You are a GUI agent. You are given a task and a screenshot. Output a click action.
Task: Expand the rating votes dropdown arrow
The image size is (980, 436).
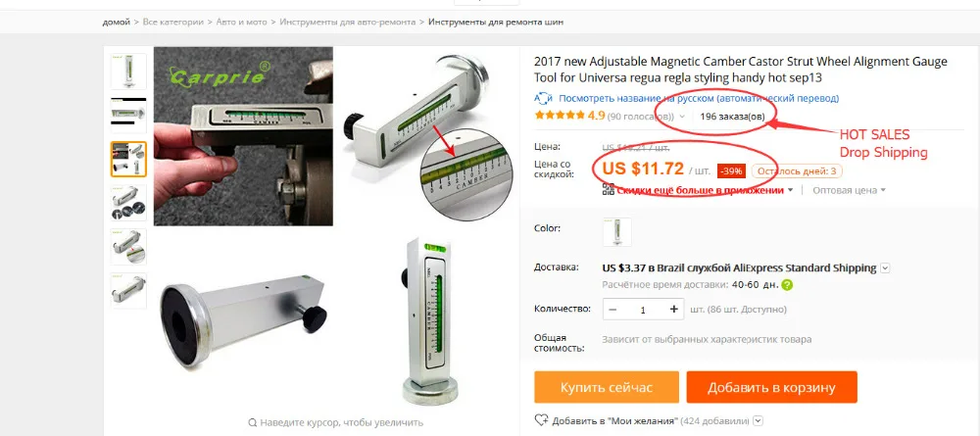click(682, 117)
